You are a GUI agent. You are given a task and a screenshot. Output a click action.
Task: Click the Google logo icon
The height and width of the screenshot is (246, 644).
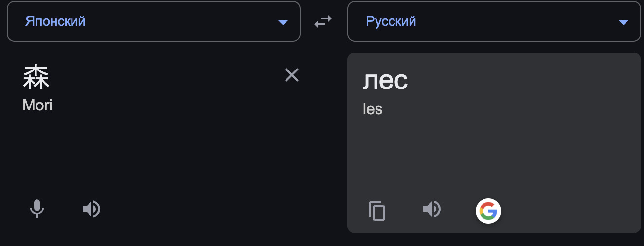pos(488,211)
